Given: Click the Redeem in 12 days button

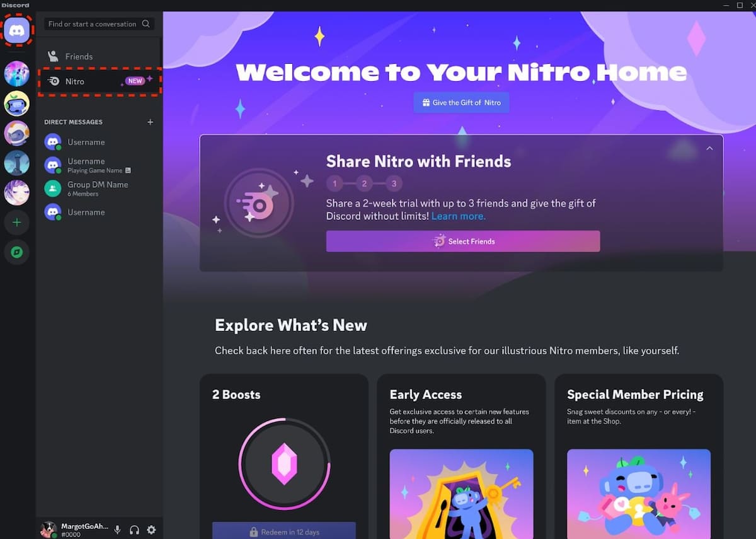Looking at the screenshot, I should point(284,531).
